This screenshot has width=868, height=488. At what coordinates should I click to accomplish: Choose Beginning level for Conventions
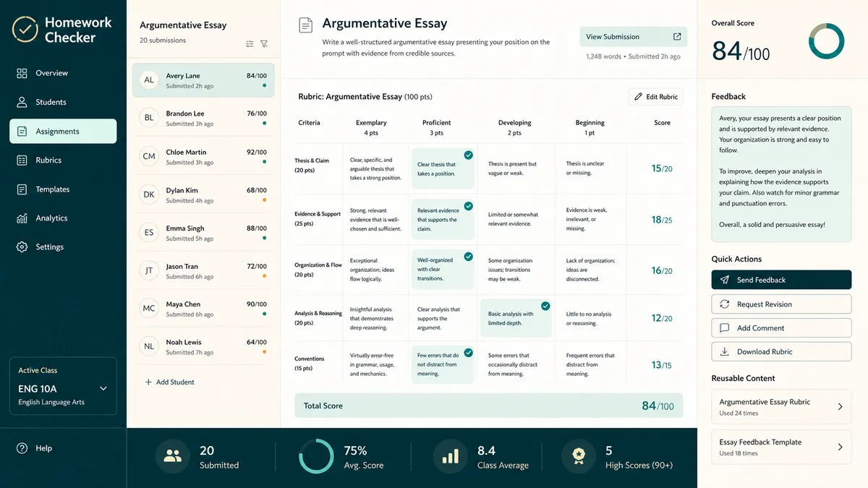click(x=591, y=364)
